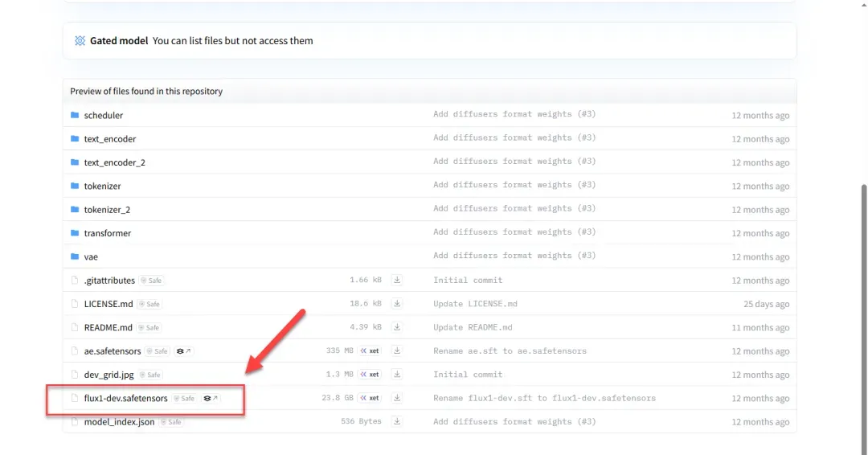Expand the text_encoder_2 folder
868x455 pixels.
114,162
